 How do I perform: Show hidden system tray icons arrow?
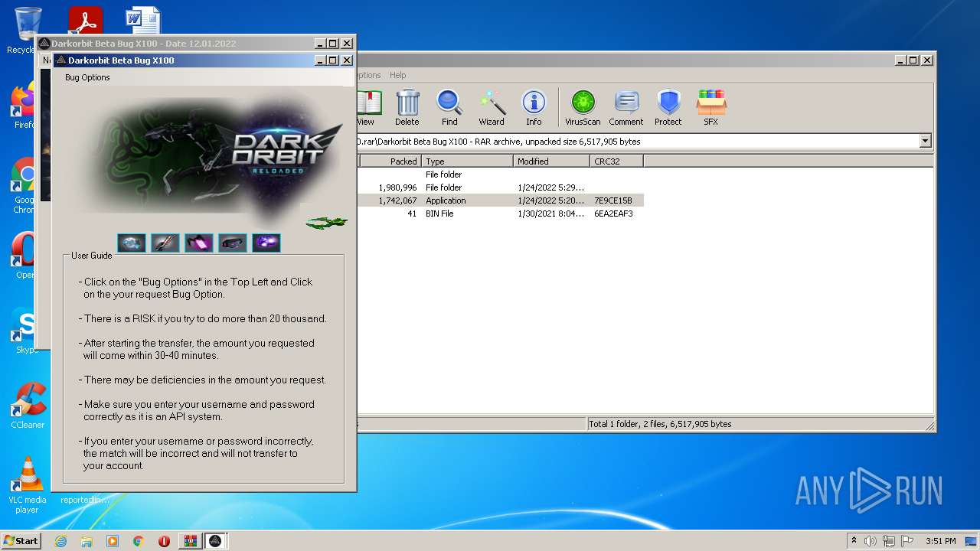(854, 541)
